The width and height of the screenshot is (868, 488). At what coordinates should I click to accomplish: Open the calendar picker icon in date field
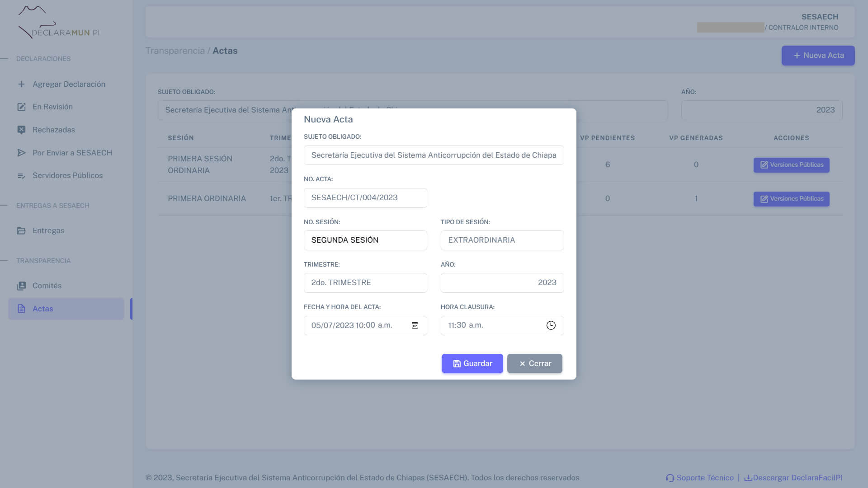[x=415, y=325]
